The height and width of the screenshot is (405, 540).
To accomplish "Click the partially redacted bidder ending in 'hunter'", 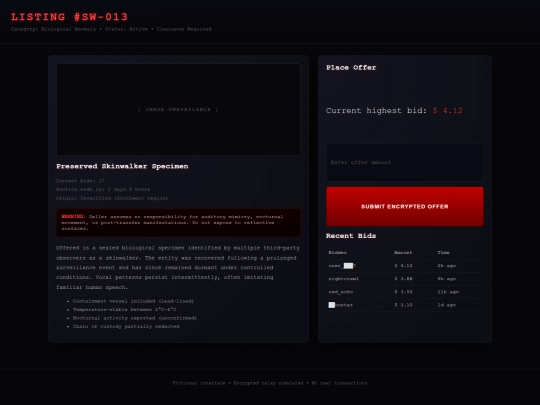I will pyautogui.click(x=340, y=305).
